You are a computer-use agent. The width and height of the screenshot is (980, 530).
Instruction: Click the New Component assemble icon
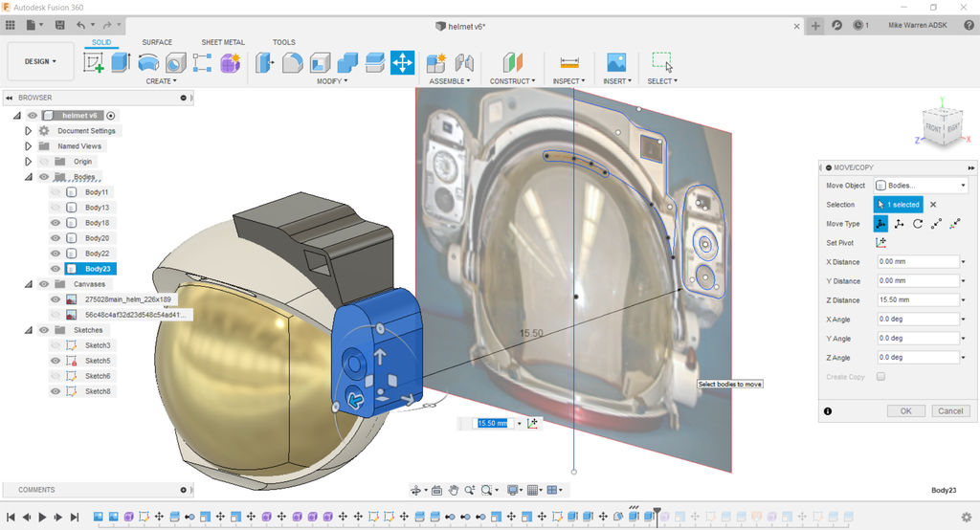(435, 62)
